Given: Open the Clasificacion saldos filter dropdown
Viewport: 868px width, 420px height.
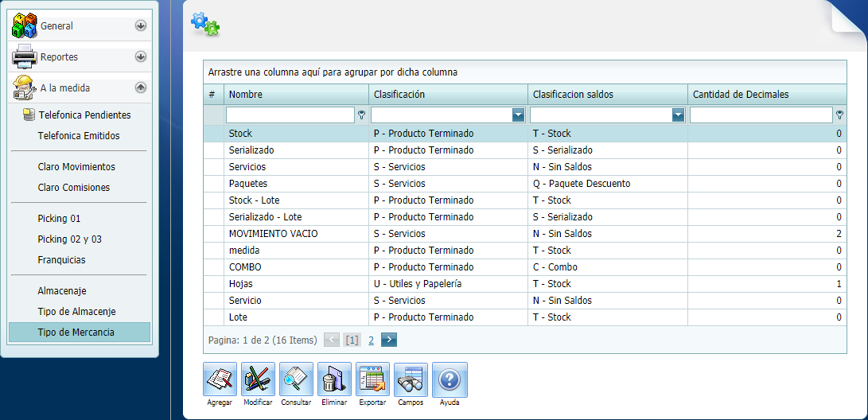Looking at the screenshot, I should [678, 115].
